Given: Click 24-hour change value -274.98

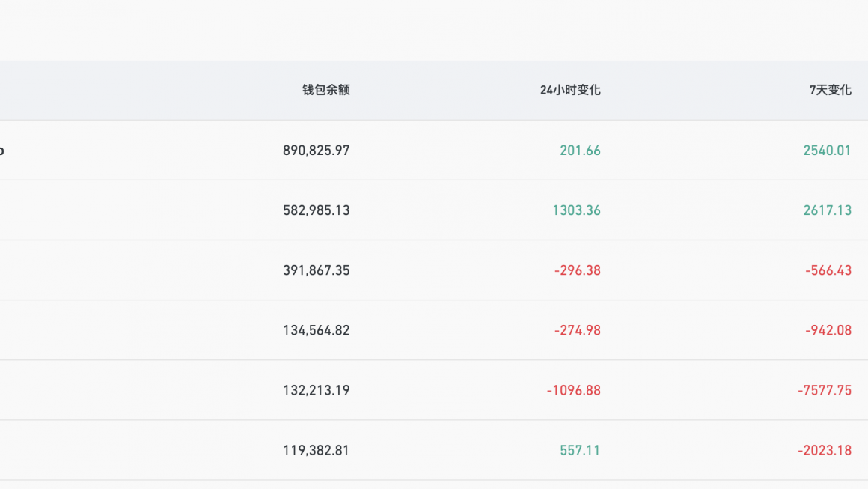Looking at the screenshot, I should 578,330.
